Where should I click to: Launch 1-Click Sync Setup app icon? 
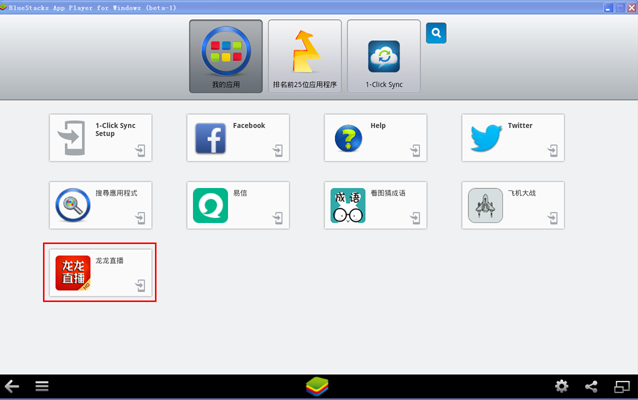tap(72, 138)
